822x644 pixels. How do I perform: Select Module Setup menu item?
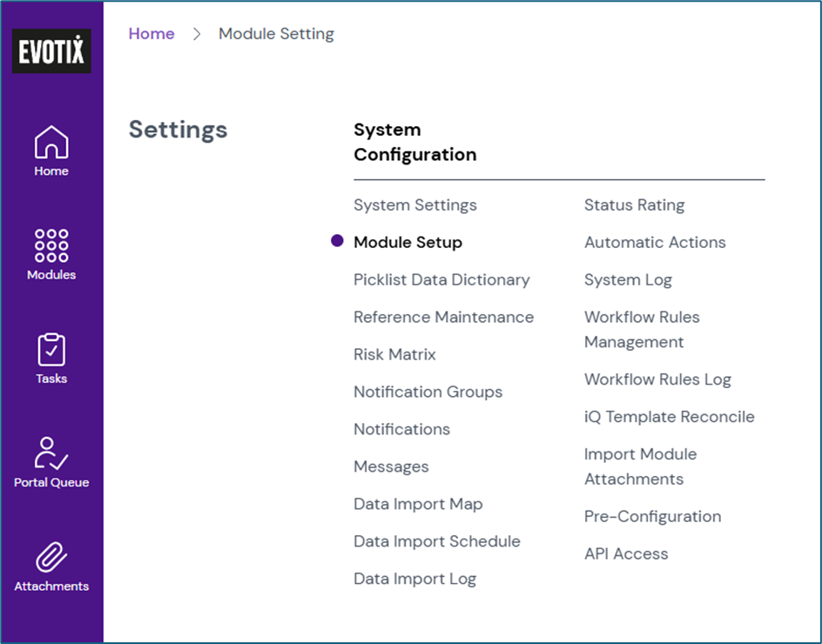[408, 243]
